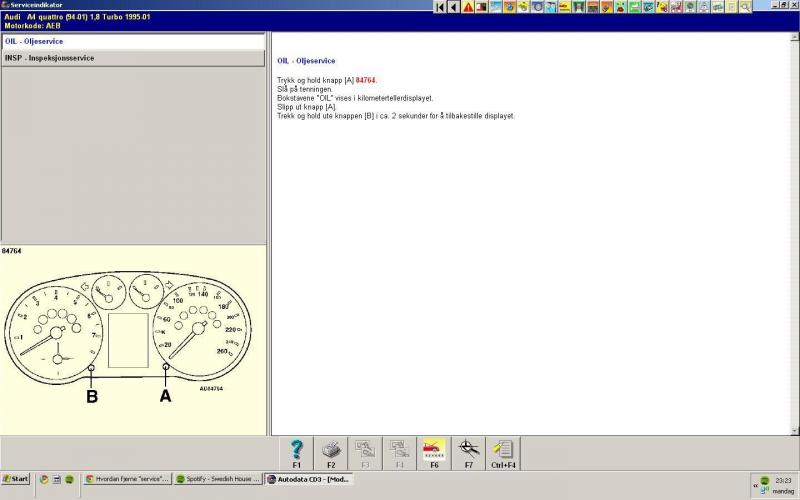Image resolution: width=800 pixels, height=500 pixels.
Task: Click the F2 print icon
Action: point(331,450)
